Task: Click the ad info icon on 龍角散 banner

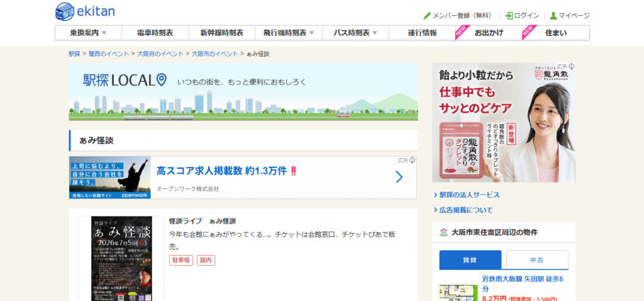Action: [572, 66]
